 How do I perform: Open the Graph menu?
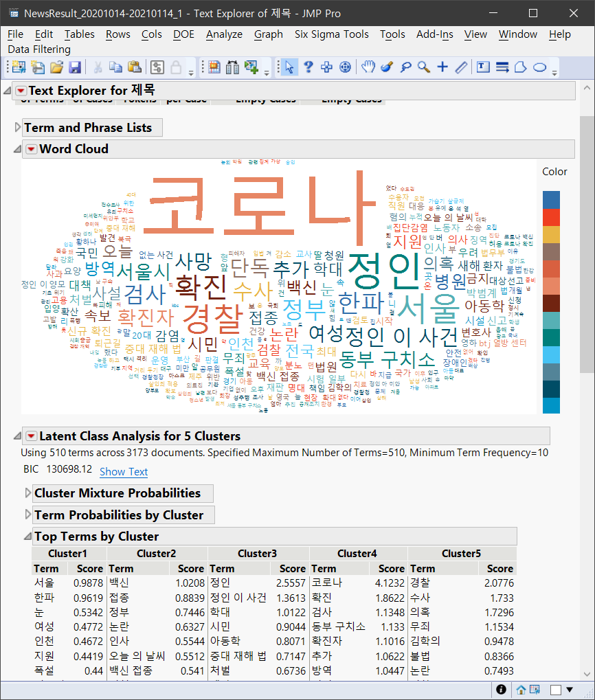coord(268,34)
